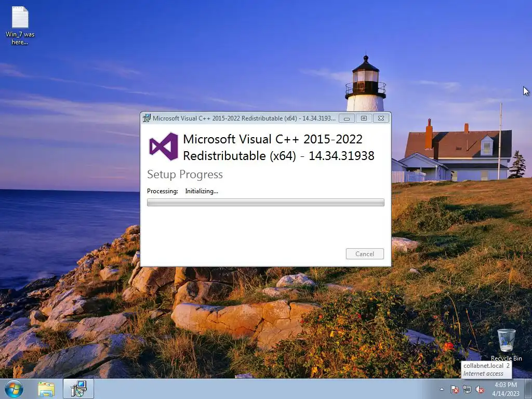Minimize the Redistributable setup window
Viewport: 532px width, 399px height.
(347, 118)
